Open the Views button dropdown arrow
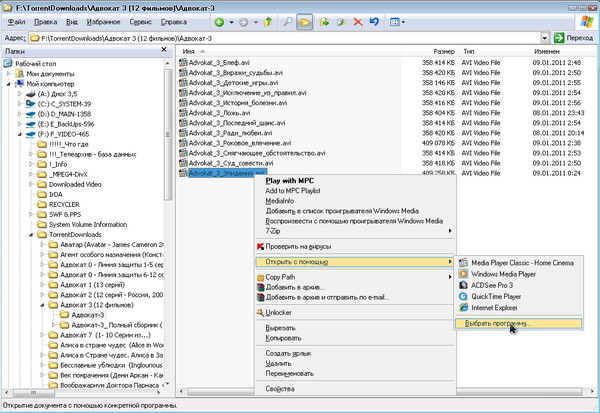This screenshot has height=413, width=600. pos(403,22)
